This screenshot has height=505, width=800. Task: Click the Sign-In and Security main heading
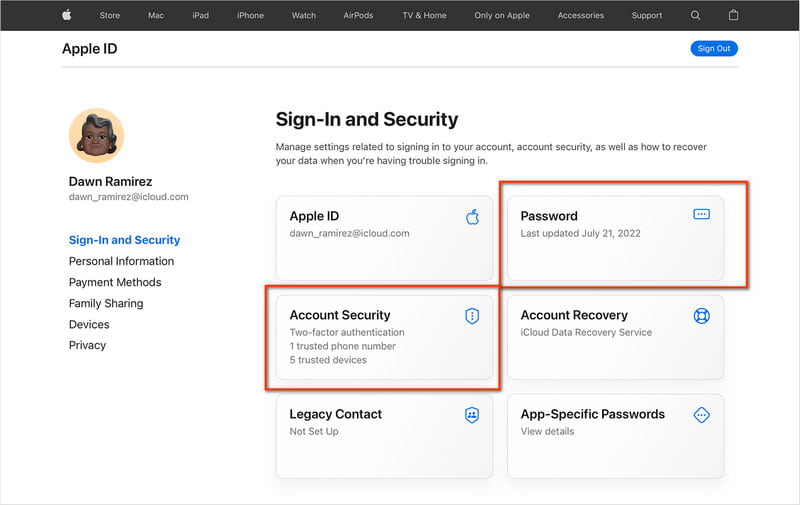tap(367, 119)
